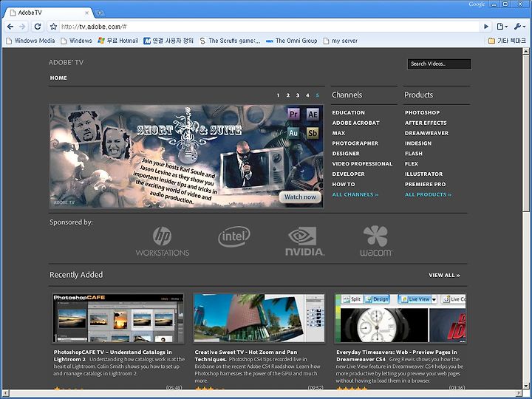Open the wrench settings menu

519,27
